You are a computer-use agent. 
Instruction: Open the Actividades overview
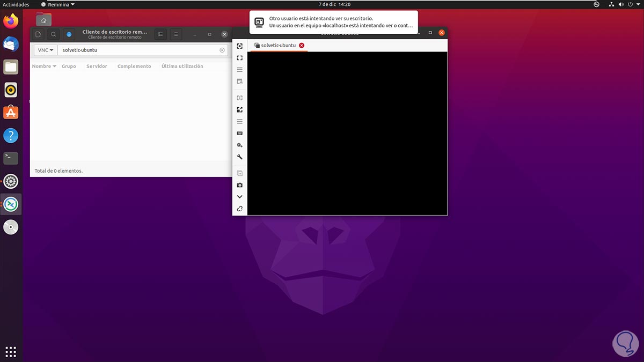[16, 4]
